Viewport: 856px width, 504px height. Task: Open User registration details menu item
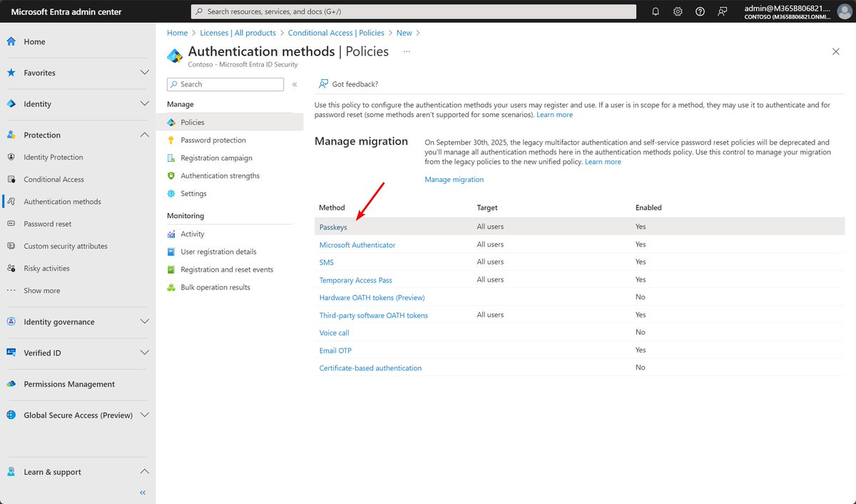click(x=218, y=252)
